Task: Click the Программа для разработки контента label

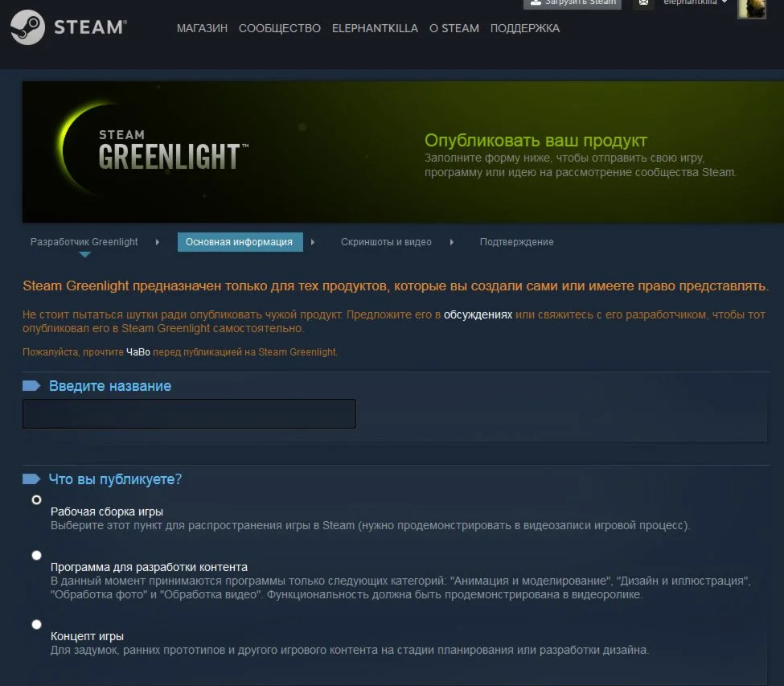Action: click(149, 567)
